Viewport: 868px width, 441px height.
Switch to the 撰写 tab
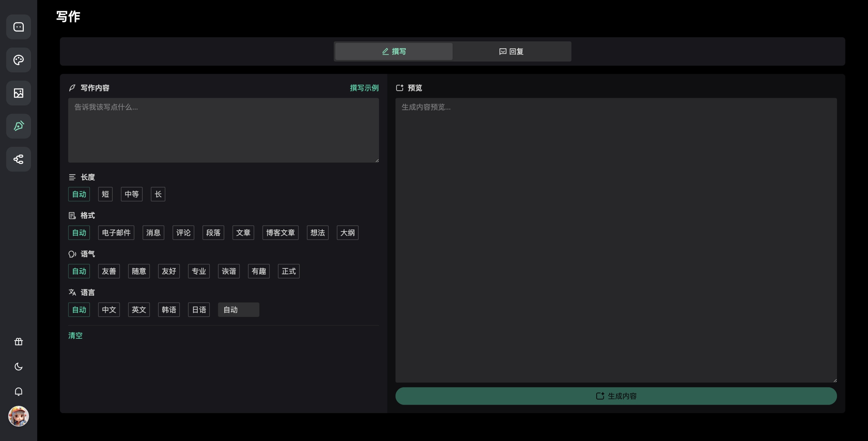pyautogui.click(x=394, y=52)
